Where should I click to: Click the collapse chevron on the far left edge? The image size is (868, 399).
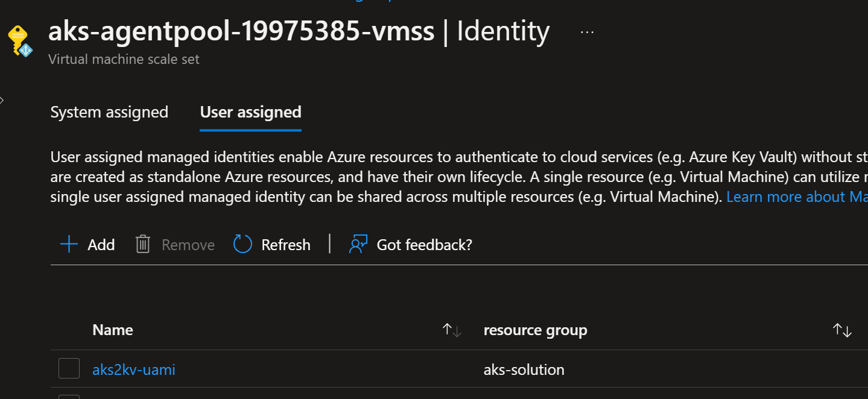tap(2, 100)
